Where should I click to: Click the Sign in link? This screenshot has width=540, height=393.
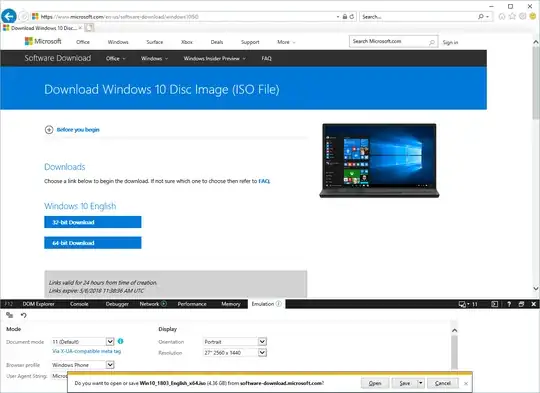[x=450, y=42]
